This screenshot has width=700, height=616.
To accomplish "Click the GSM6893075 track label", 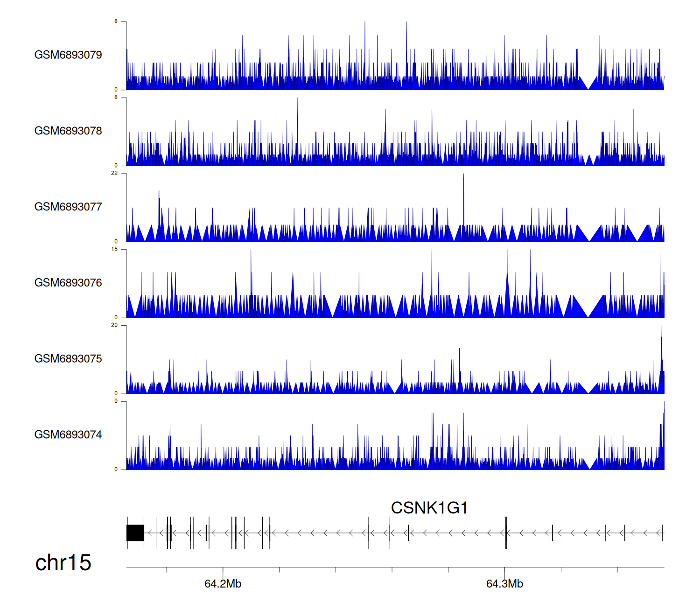I will tap(68, 359).
